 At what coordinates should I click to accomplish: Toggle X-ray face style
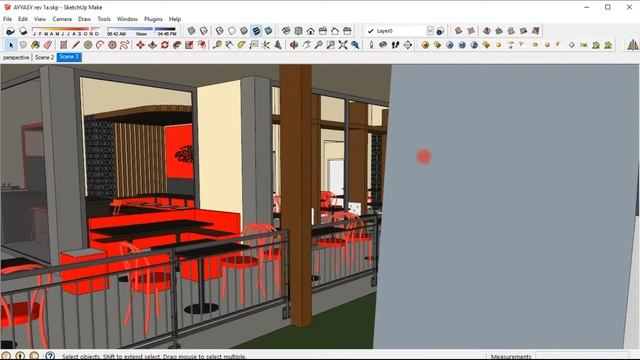(191, 31)
